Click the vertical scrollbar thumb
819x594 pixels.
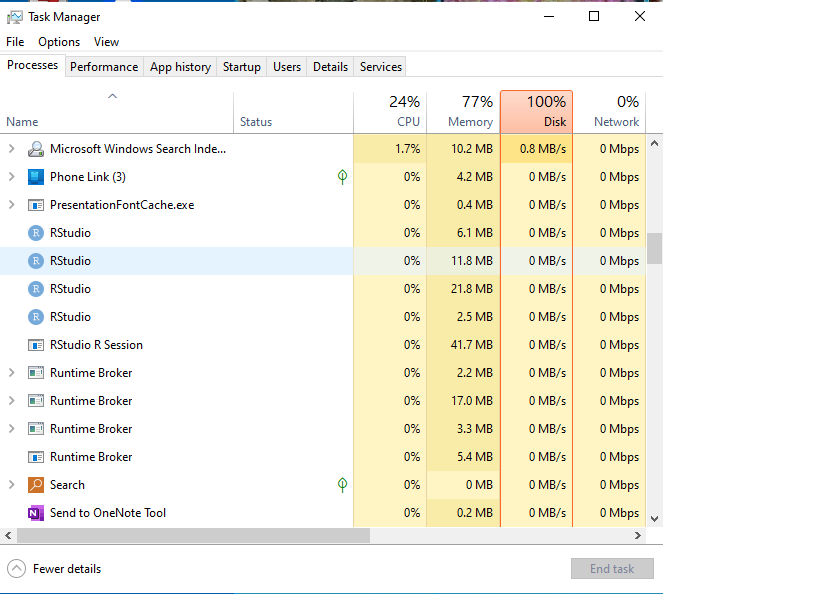pyautogui.click(x=654, y=249)
